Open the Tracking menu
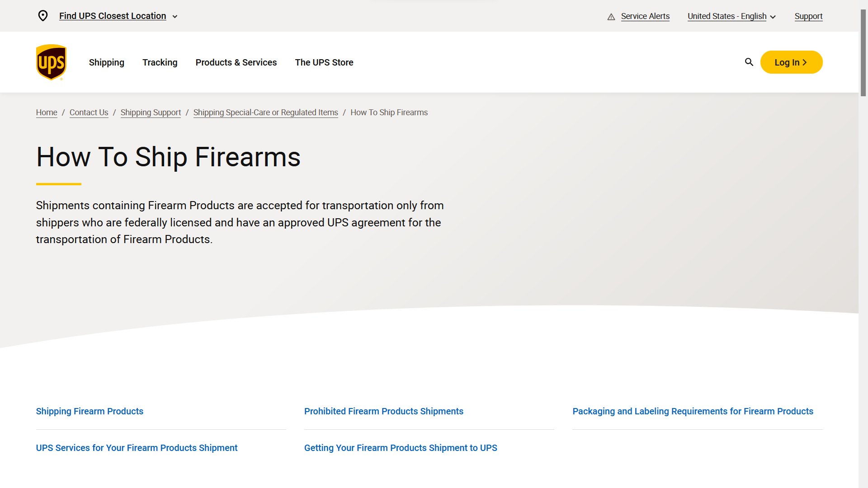 160,62
